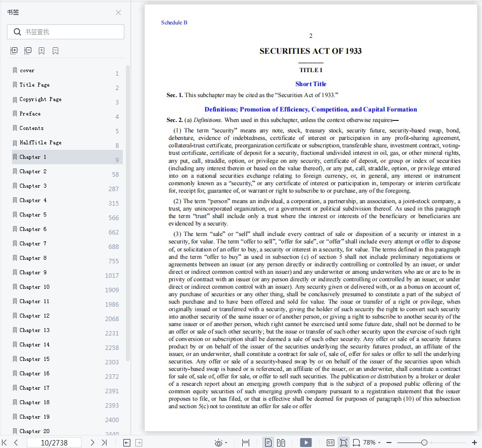The image size is (482, 448).
Task: Set the page to fit width
Action: pyautogui.click(x=246, y=443)
